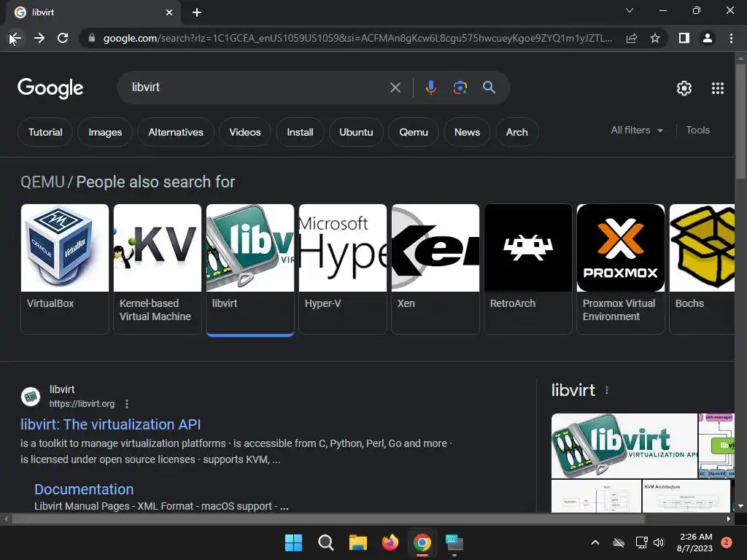Bookmark this page with the star icon
This screenshot has width=747, height=560.
click(655, 38)
